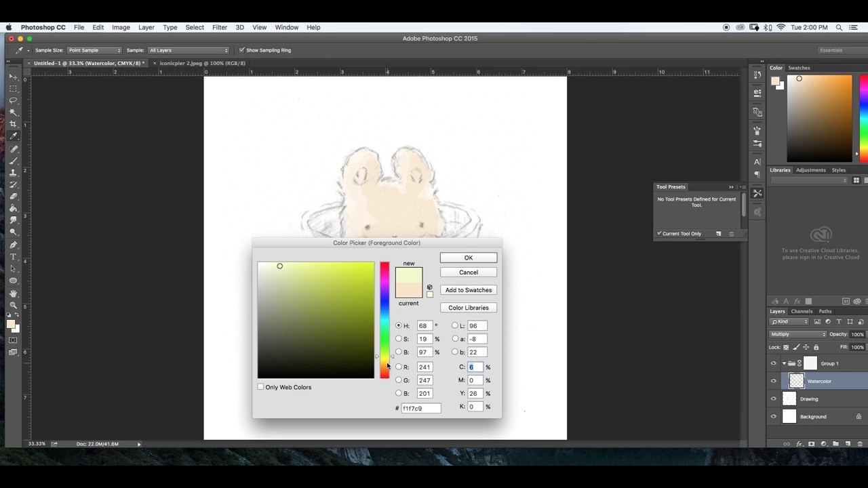Select the Smudge tool
Image resolution: width=868 pixels, height=488 pixels.
coord(13,220)
